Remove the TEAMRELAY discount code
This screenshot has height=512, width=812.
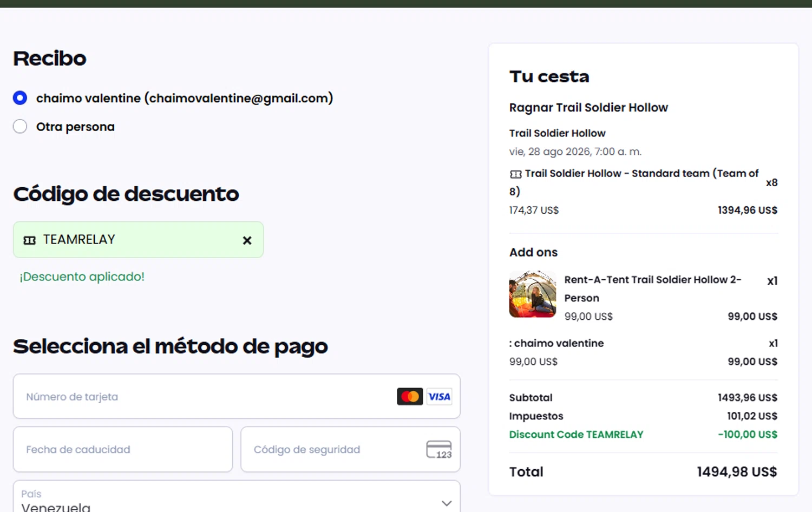pyautogui.click(x=247, y=240)
